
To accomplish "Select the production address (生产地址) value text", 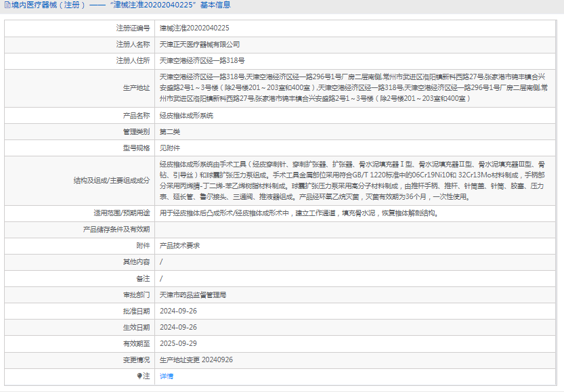I will 353,88.
